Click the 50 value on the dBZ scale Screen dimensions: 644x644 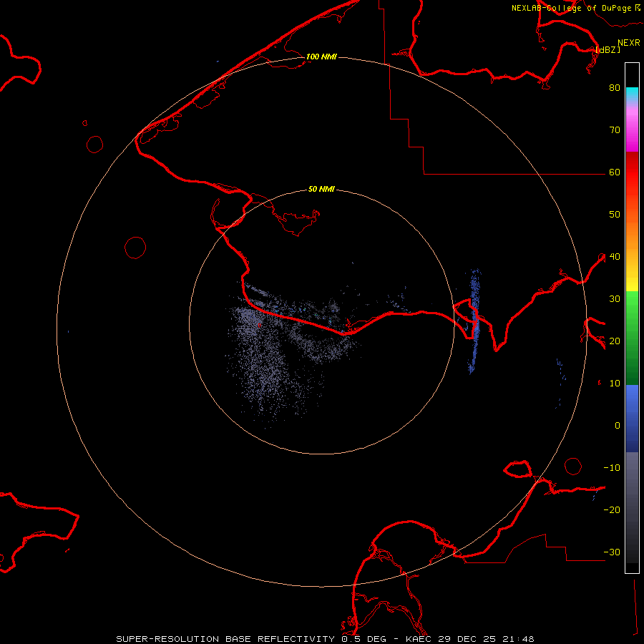pos(615,215)
